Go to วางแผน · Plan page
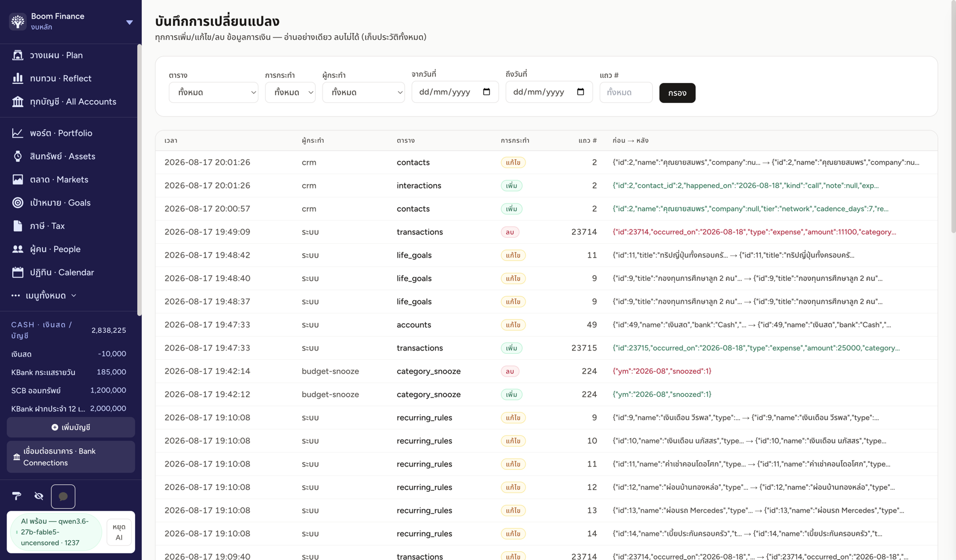This screenshot has height=560, width=956. pyautogui.click(x=69, y=55)
